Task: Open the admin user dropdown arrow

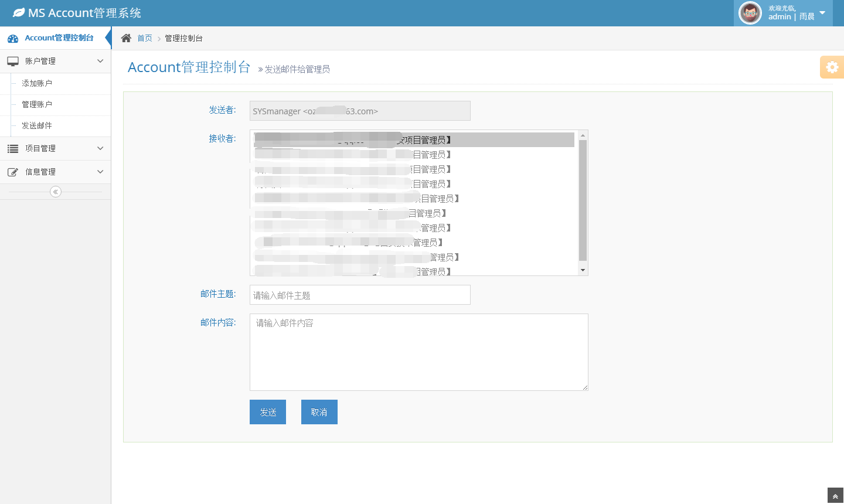Action: [822, 13]
